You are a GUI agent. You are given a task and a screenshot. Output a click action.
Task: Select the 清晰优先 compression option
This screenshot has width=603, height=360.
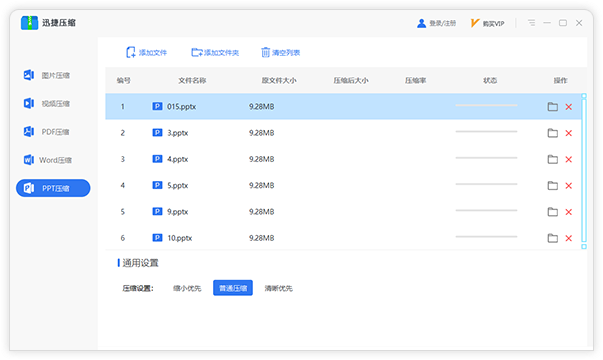click(x=278, y=288)
